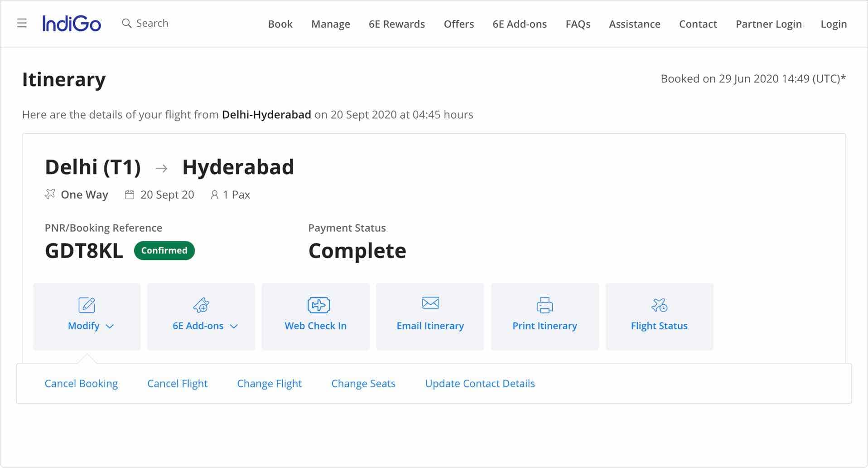Click the search magnifier icon
868x468 pixels.
click(x=126, y=23)
